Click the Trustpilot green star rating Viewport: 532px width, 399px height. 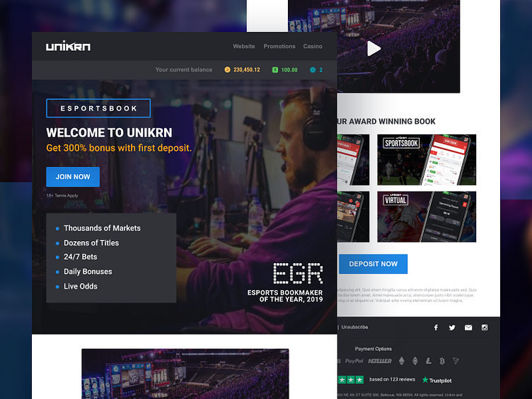350,380
